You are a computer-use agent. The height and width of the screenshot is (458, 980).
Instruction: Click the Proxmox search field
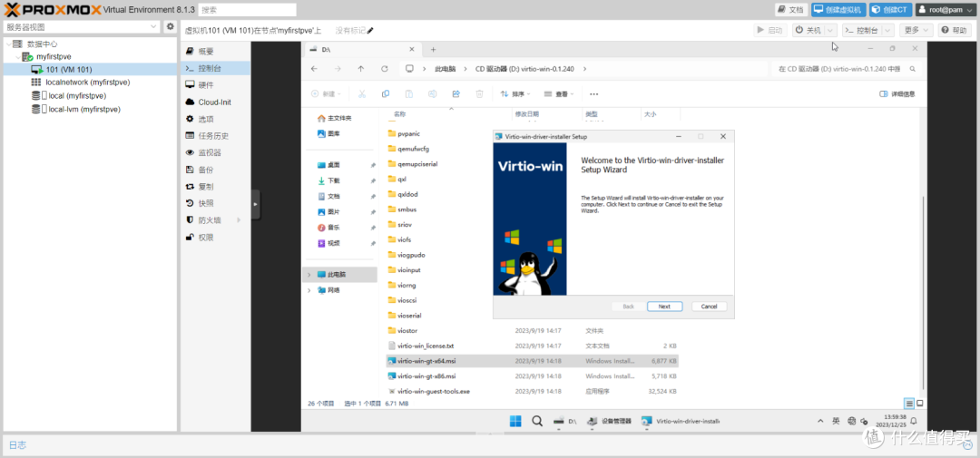point(248,10)
